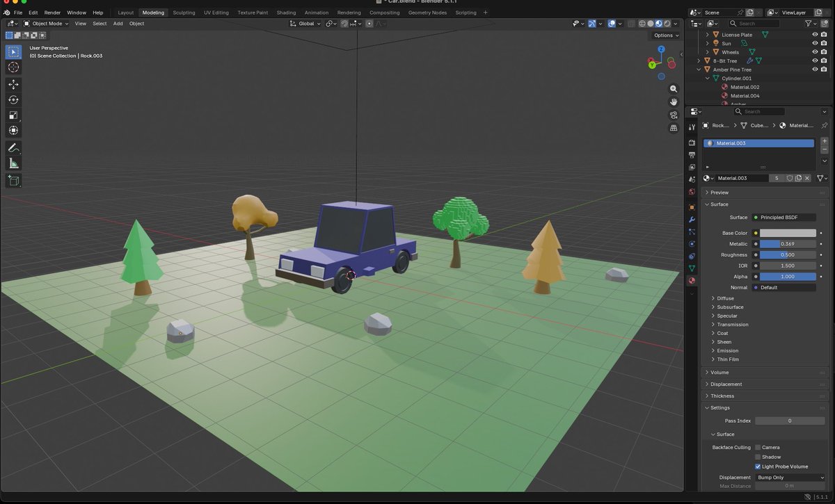
Task: Open the Physics properties tab icon
Action: [x=692, y=244]
